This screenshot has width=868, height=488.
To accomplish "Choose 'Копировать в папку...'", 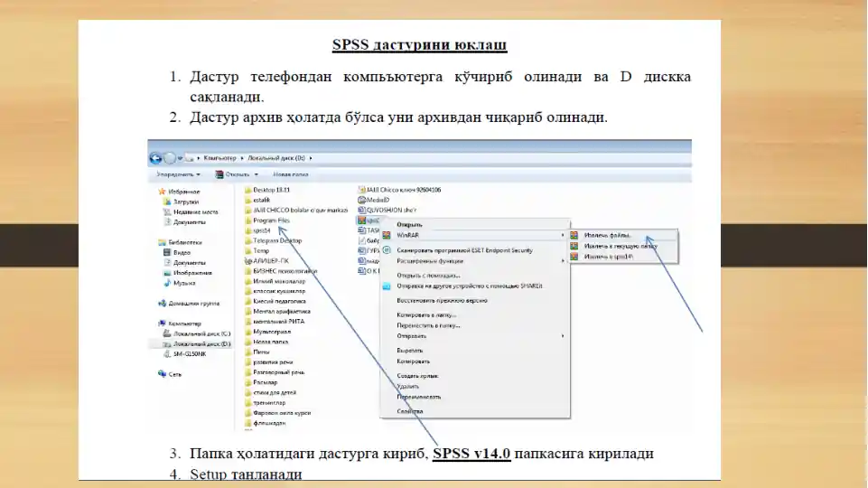I will click(x=426, y=315).
